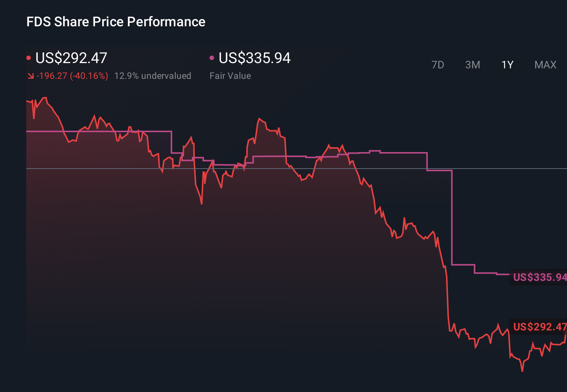567x392 pixels.
Task: Switch to the 7D time range
Action: coord(438,65)
